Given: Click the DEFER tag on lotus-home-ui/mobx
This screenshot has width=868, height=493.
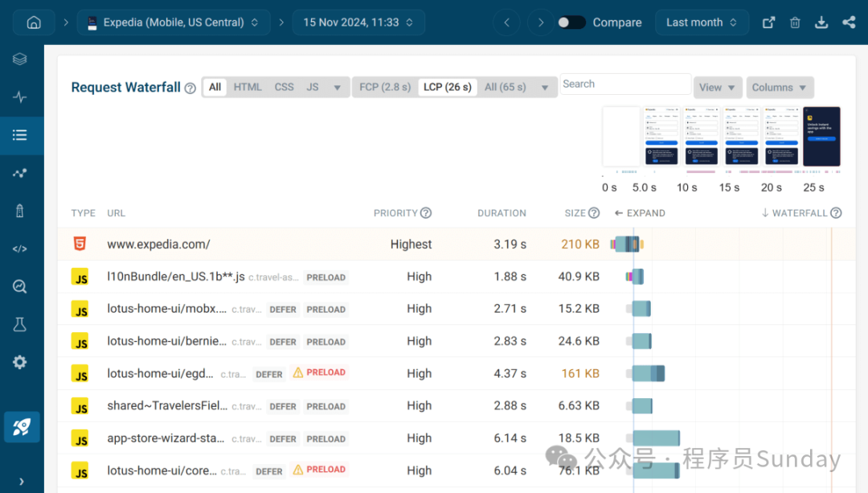Looking at the screenshot, I should [283, 309].
